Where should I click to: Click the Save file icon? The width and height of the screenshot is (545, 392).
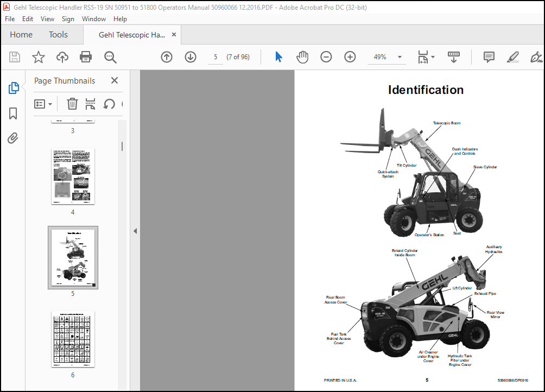coord(15,57)
